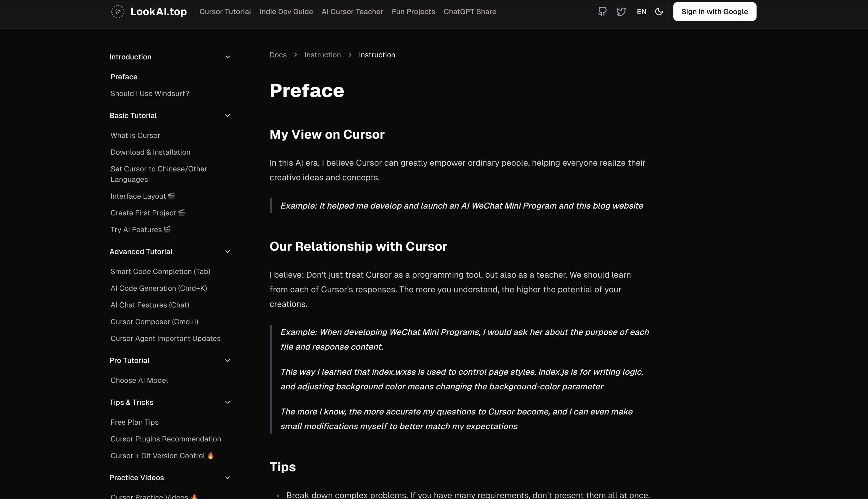Click the LookAI.top logo icon
The width and height of the screenshot is (868, 499).
point(117,12)
